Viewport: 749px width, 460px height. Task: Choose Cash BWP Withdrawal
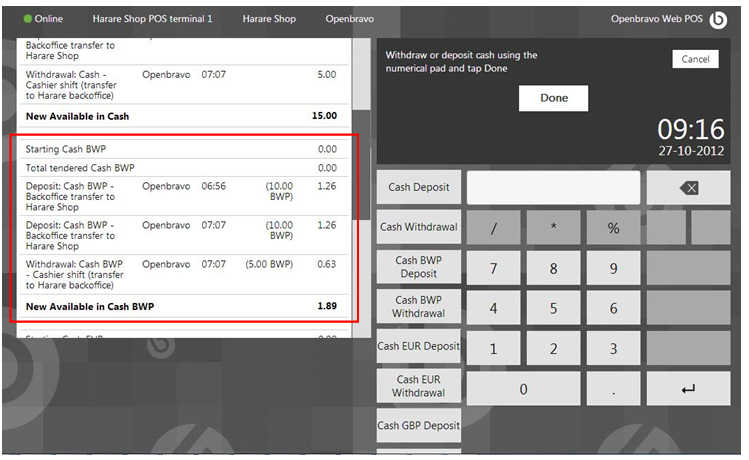(419, 306)
